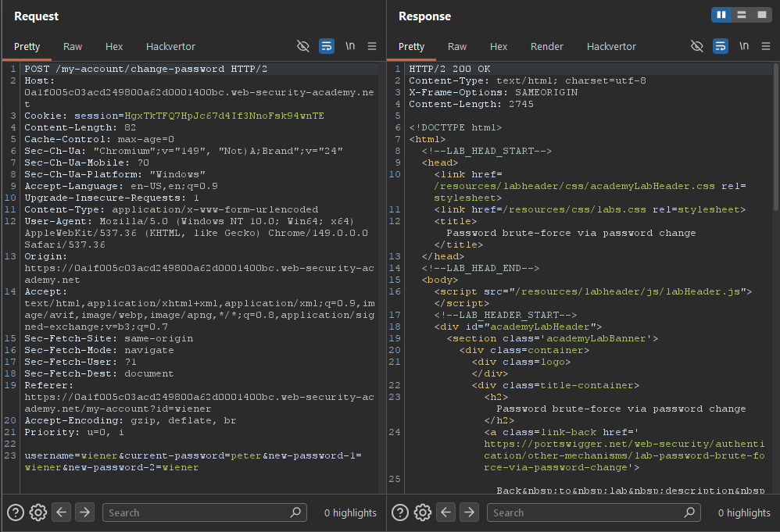Select top-bottom stacked layout icon
This screenshot has width=780, height=532.
pyautogui.click(x=741, y=15)
